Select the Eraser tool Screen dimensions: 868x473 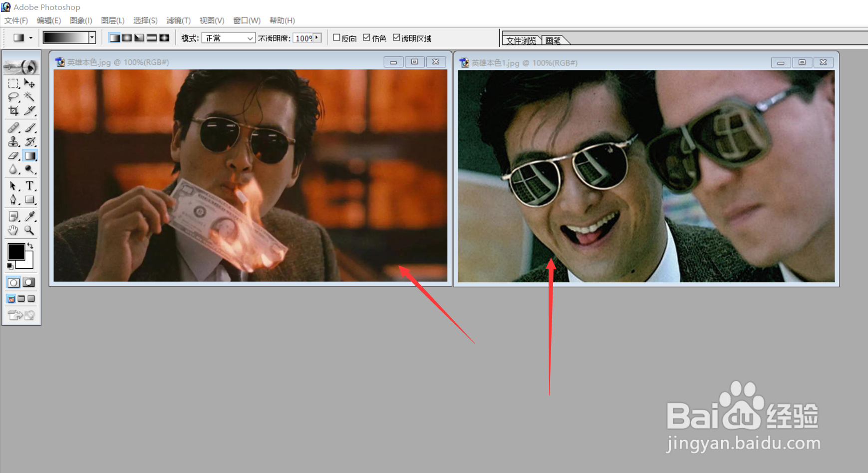[x=13, y=155]
